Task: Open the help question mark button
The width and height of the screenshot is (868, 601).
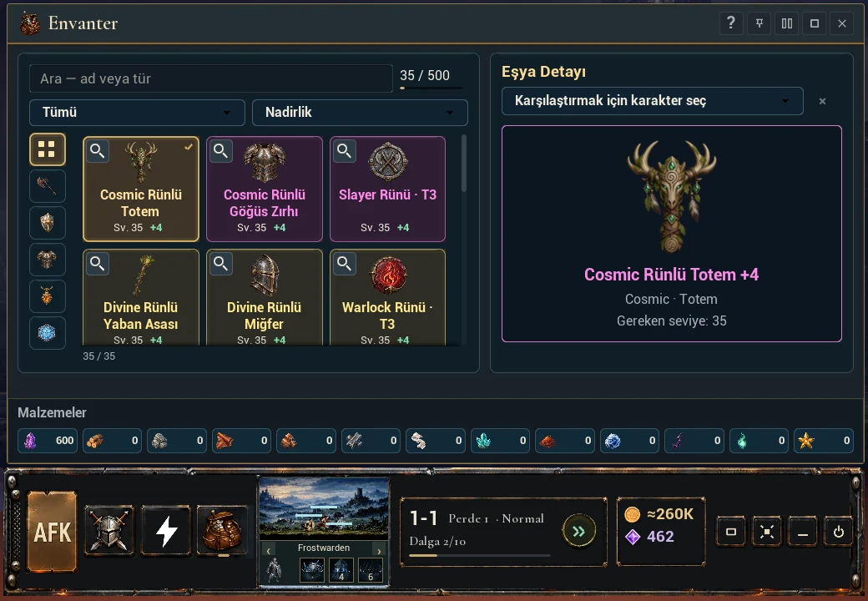Action: click(x=731, y=23)
